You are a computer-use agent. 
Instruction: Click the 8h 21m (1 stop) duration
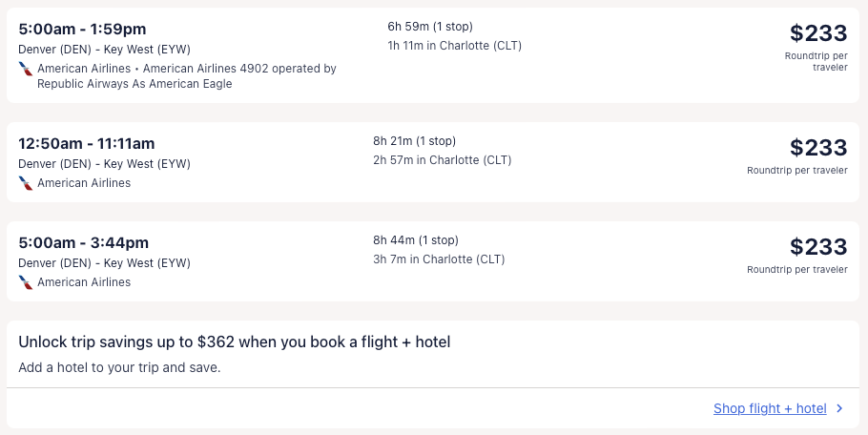coord(415,141)
